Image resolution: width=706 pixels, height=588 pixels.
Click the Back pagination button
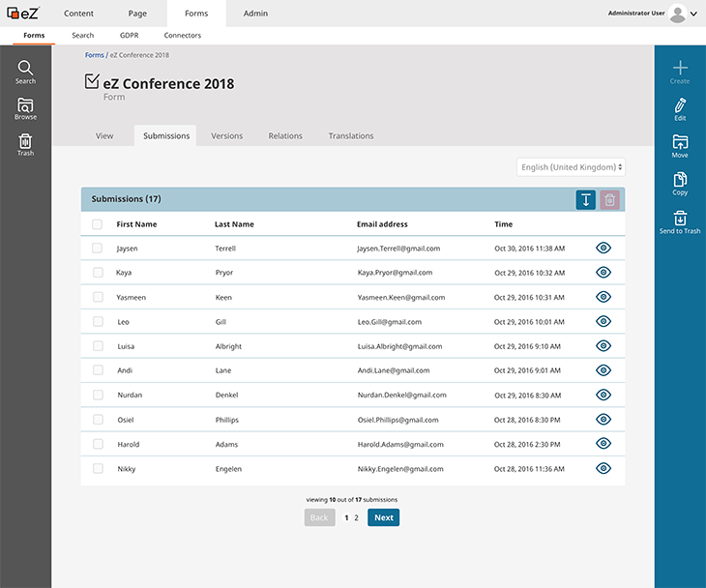319,517
